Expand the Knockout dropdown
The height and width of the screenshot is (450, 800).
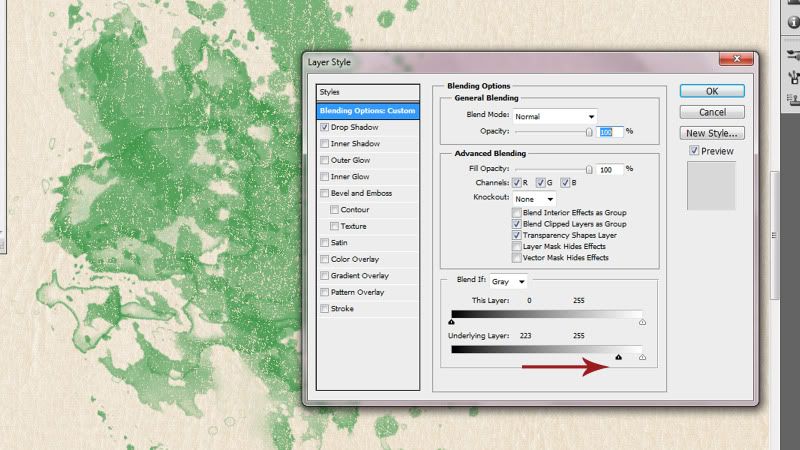pyautogui.click(x=535, y=199)
